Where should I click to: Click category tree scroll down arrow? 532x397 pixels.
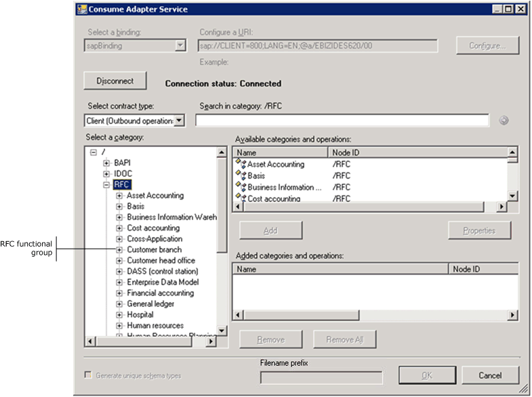click(222, 330)
